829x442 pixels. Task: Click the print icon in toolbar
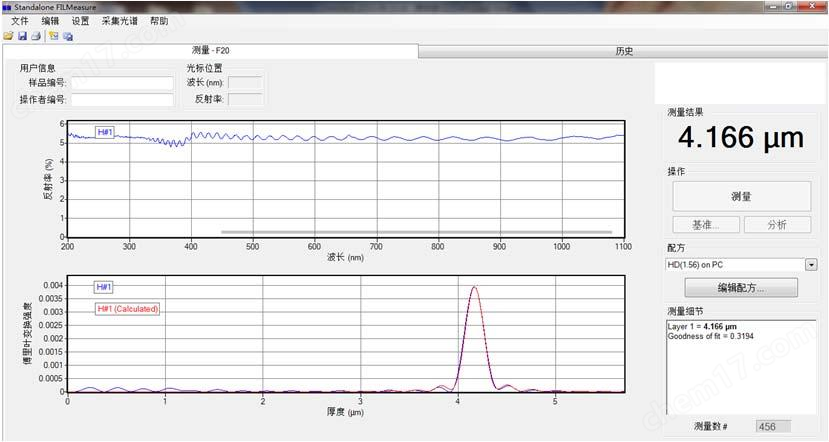pos(36,36)
